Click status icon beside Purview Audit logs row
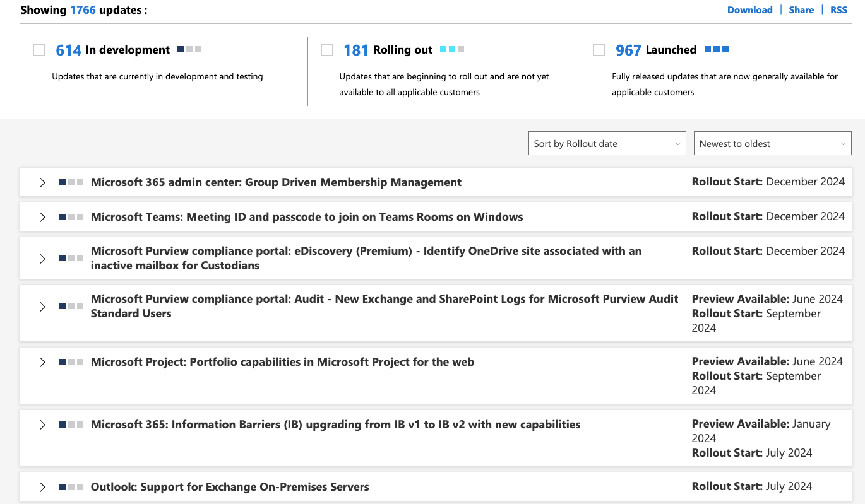The image size is (865, 504). coord(71,306)
